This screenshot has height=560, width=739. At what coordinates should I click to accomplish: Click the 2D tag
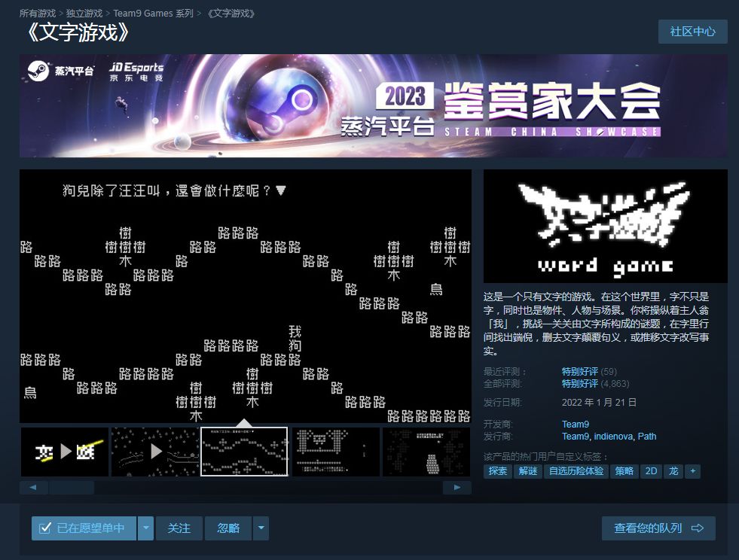point(651,471)
